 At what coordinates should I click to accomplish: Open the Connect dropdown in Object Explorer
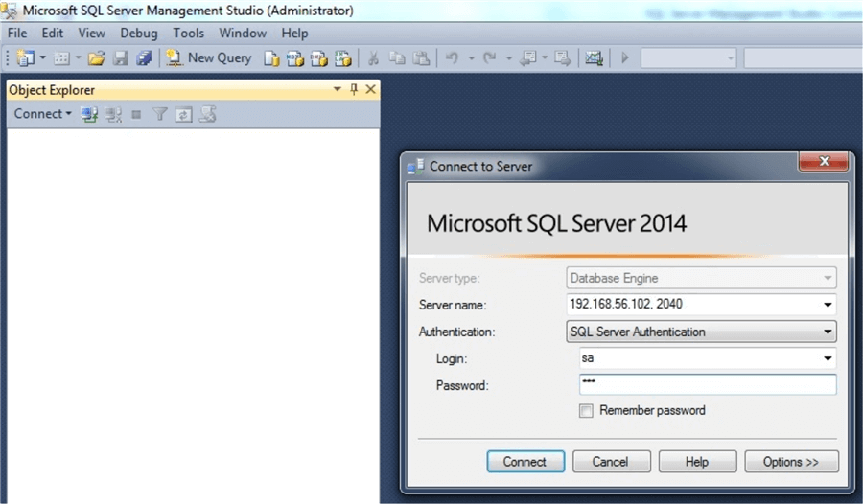43,114
